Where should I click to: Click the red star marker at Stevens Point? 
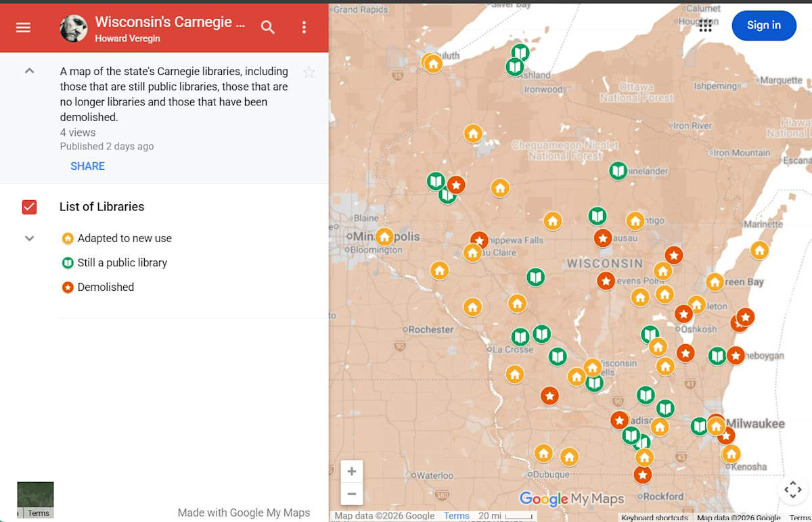606,281
